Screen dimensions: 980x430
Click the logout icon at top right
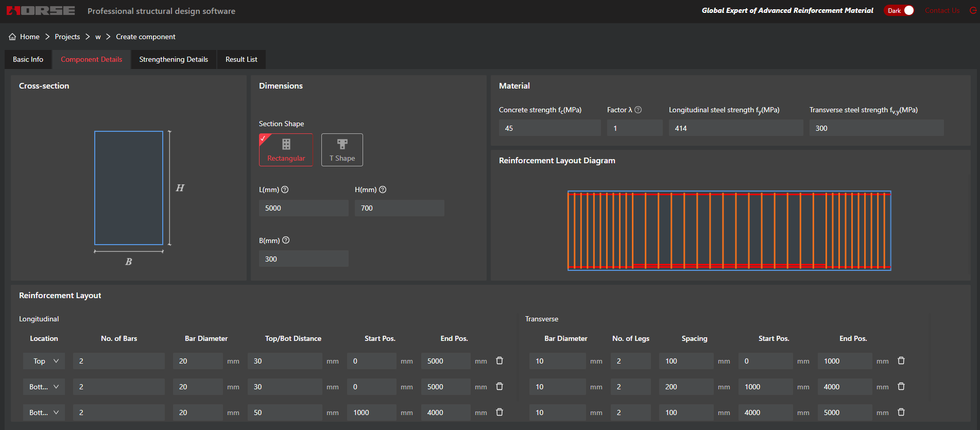(973, 10)
